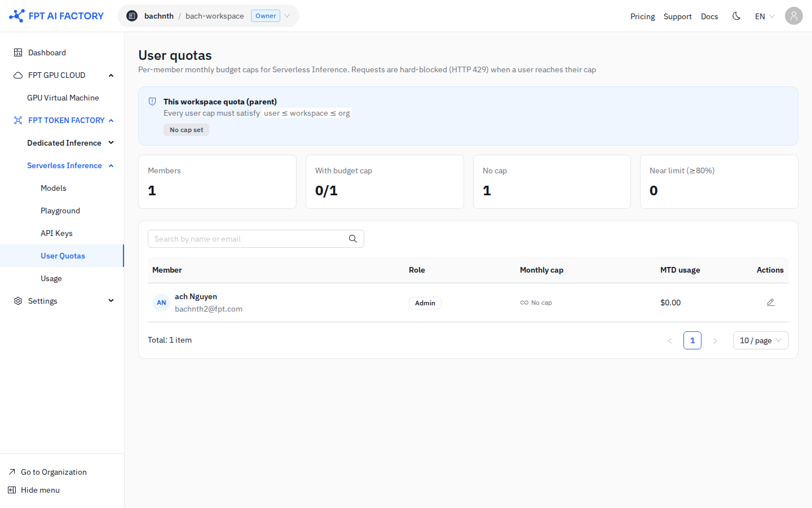Click the With budget cap card
The height and width of the screenshot is (508, 812).
coord(385,182)
